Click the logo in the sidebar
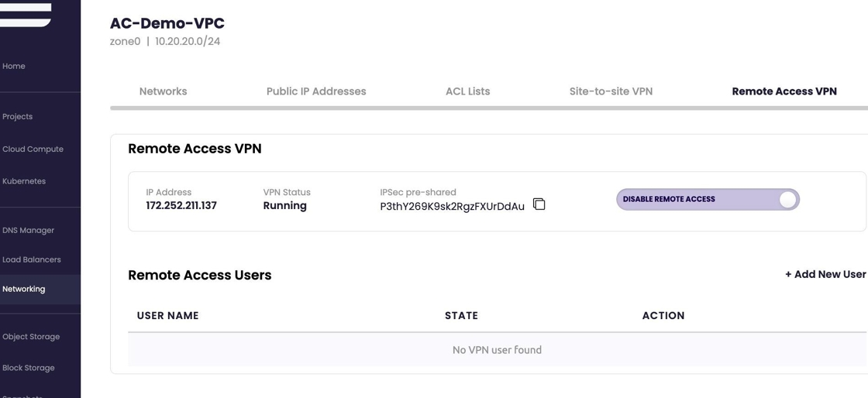Image resolution: width=868 pixels, height=398 pixels. (x=26, y=13)
